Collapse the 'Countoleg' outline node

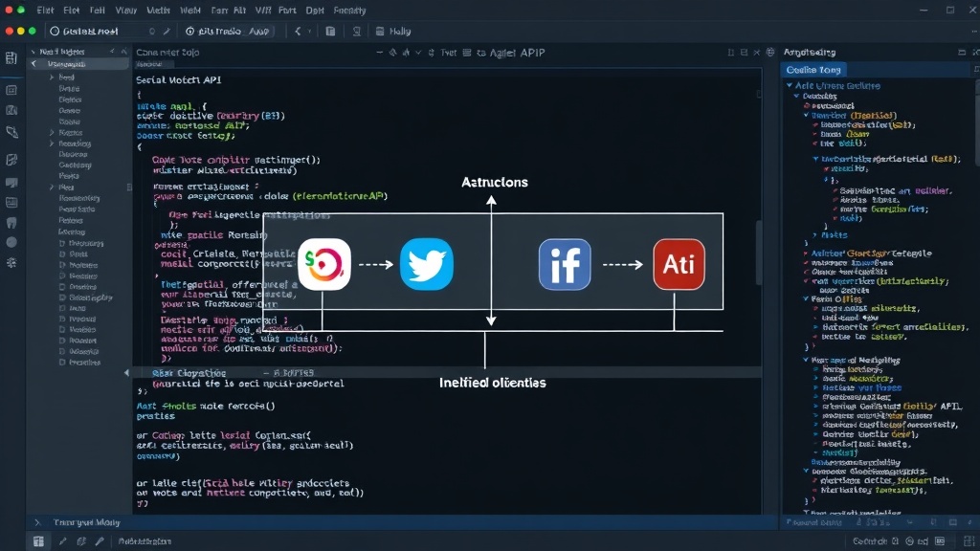point(797,97)
